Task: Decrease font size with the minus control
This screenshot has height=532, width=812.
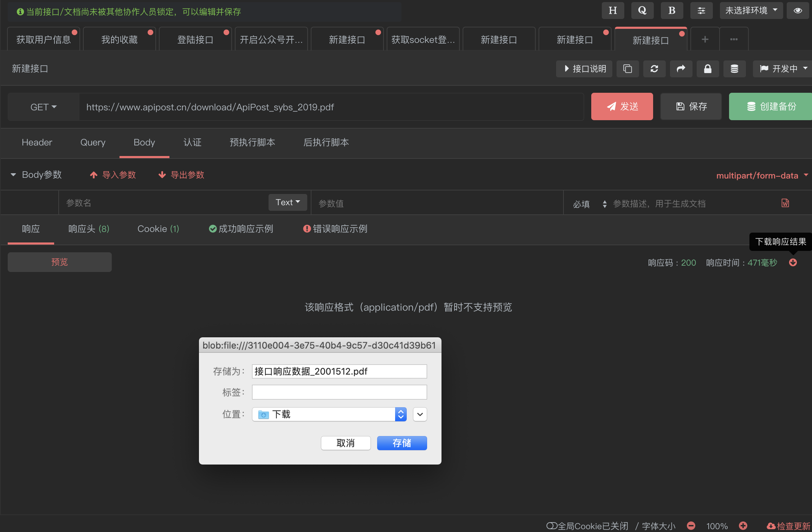Action: point(690,526)
